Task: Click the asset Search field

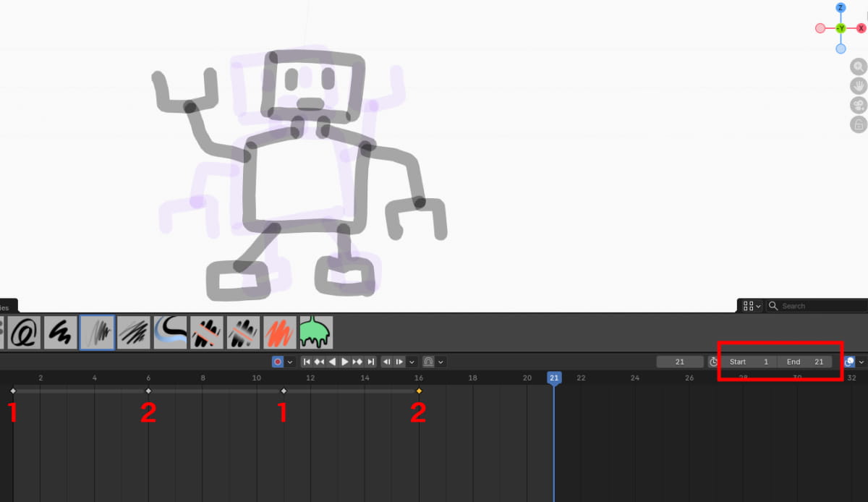Action: [x=817, y=306]
